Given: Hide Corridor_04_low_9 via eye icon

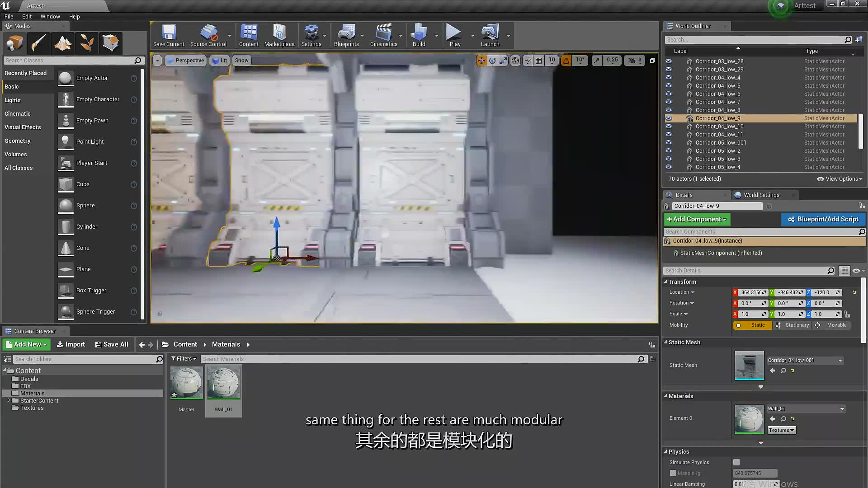Looking at the screenshot, I should (x=669, y=118).
